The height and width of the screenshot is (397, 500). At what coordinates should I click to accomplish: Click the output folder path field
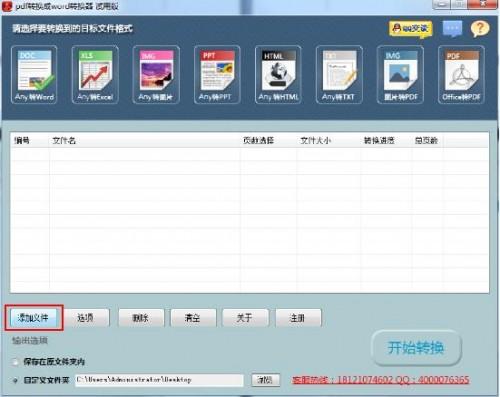[x=159, y=380]
